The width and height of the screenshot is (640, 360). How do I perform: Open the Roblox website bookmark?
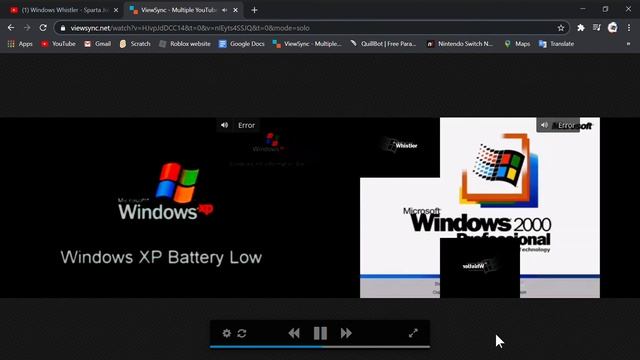[185, 44]
